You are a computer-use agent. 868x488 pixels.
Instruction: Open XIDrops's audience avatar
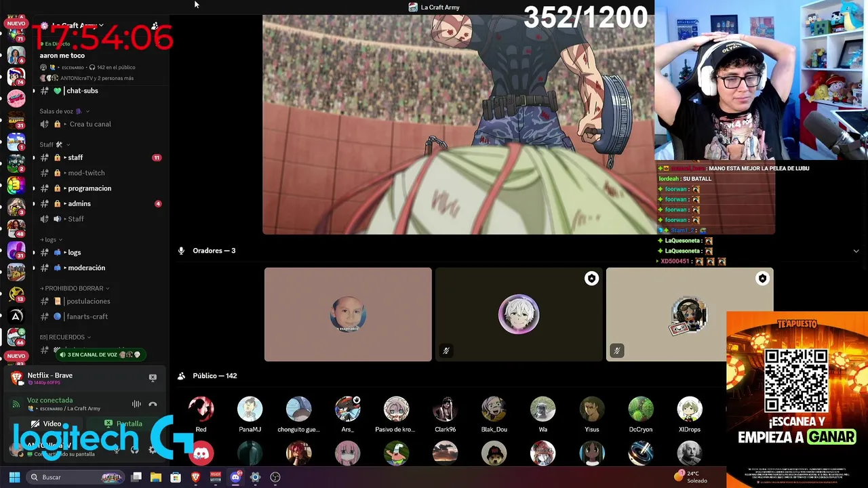(x=690, y=409)
